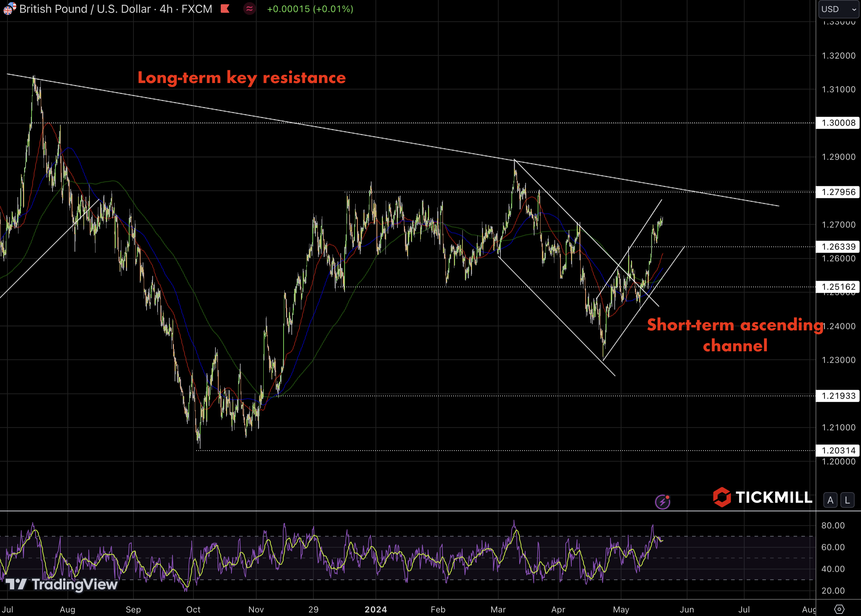Toggle log scale with the L button
This screenshot has height=616, width=861.
pyautogui.click(x=848, y=500)
